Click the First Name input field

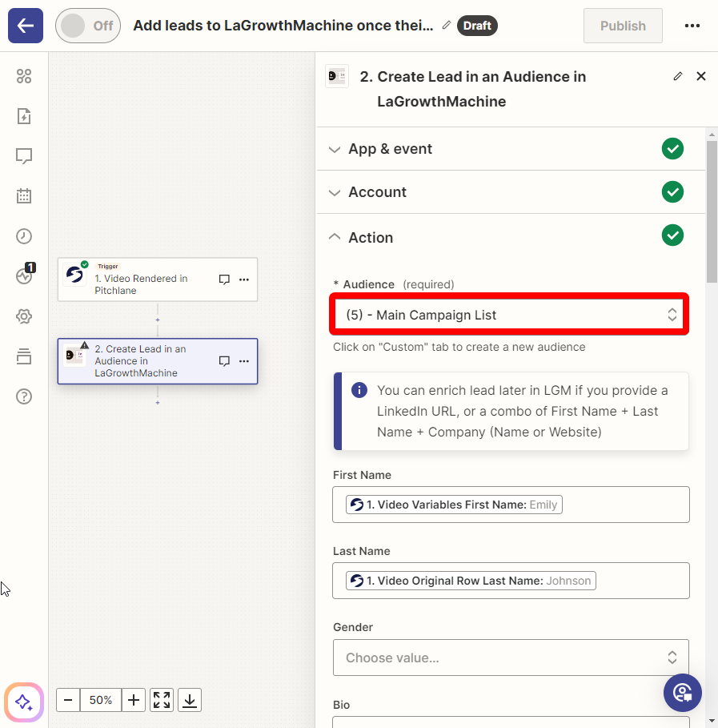coord(511,505)
